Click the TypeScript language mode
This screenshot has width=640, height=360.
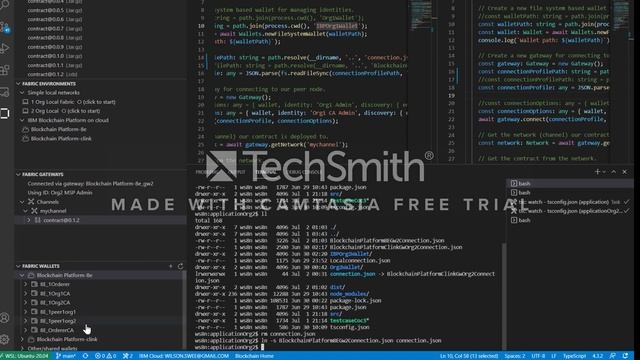point(574,356)
